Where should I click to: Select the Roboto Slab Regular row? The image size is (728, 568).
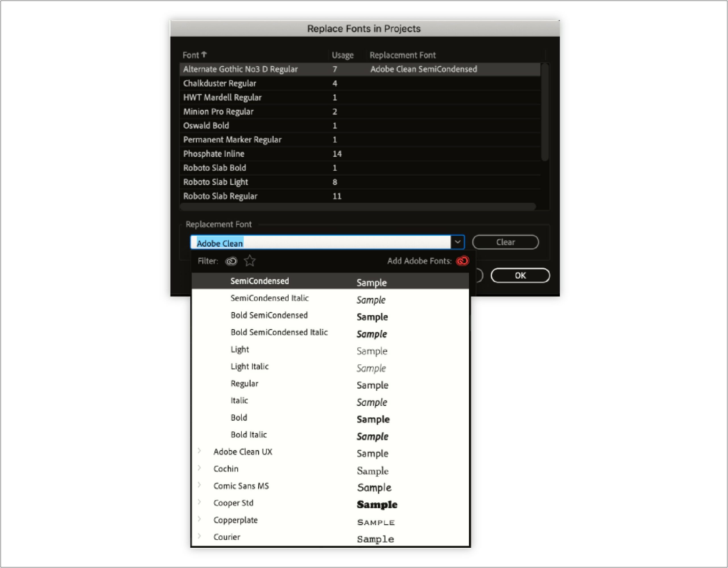click(x=360, y=196)
